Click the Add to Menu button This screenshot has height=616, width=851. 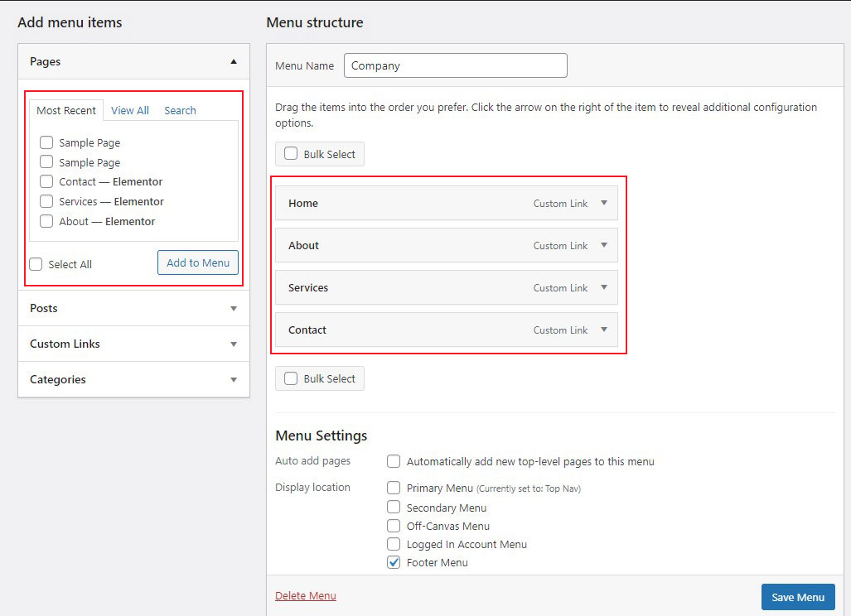(x=198, y=262)
